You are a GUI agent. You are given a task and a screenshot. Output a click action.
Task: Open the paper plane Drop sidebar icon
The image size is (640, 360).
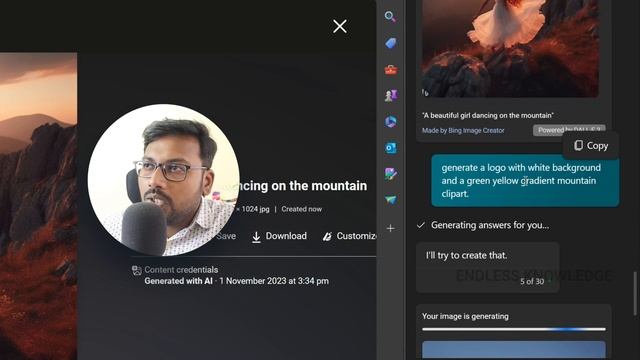pyautogui.click(x=391, y=200)
